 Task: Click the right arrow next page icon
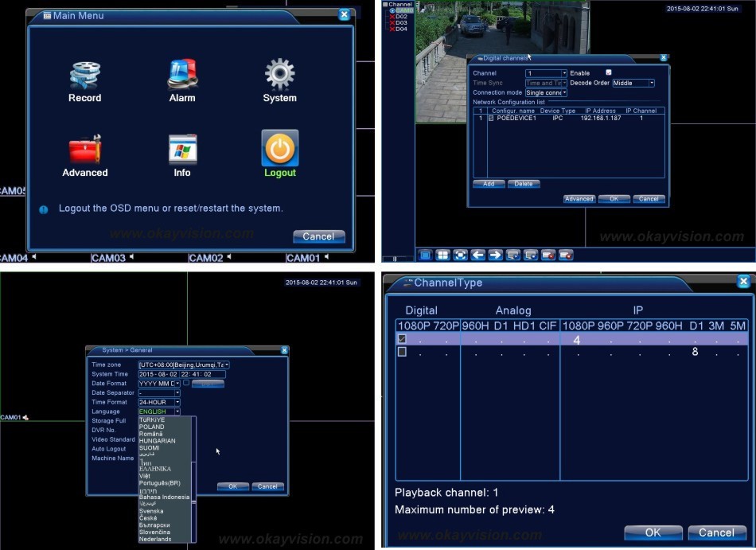pos(495,255)
